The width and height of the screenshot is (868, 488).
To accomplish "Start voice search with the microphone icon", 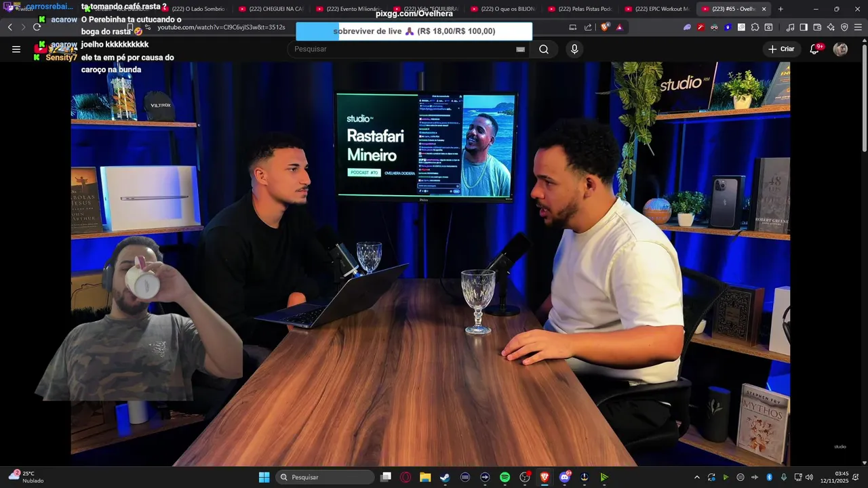I will [x=574, y=49].
